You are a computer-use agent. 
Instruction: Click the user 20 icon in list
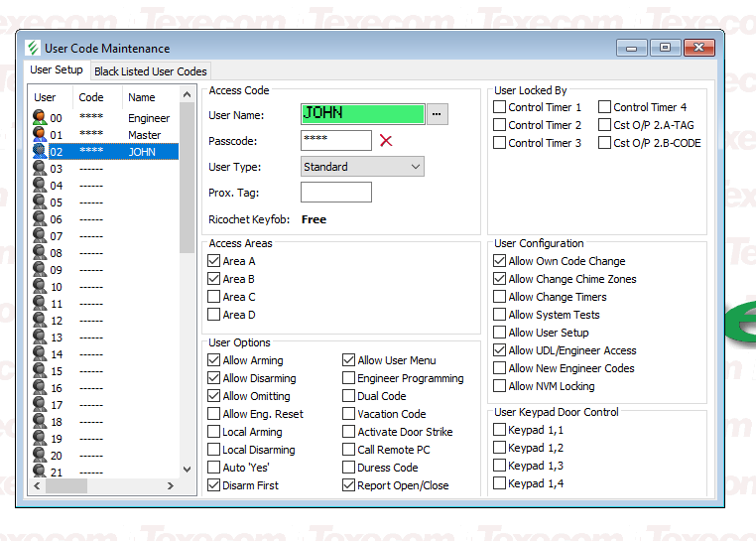tap(40, 456)
